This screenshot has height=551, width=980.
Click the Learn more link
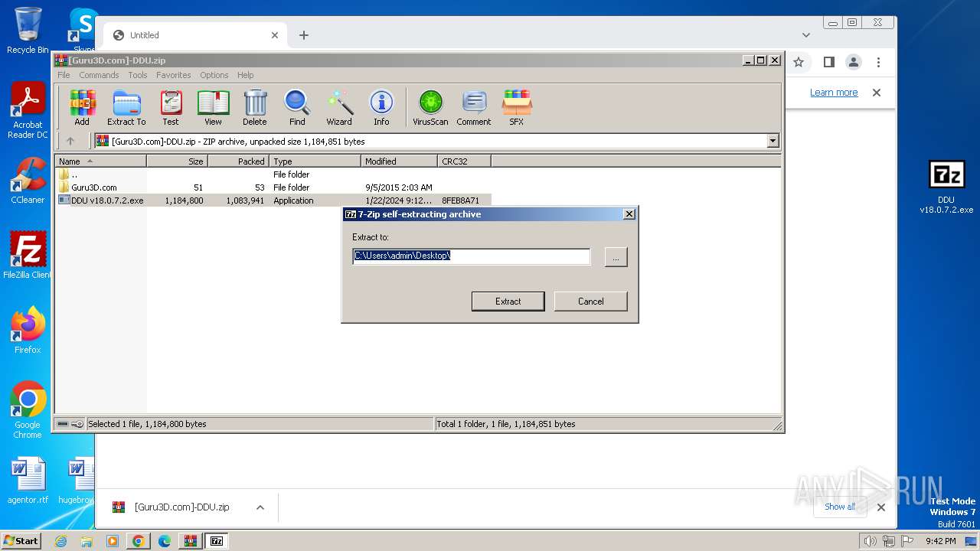point(834,93)
